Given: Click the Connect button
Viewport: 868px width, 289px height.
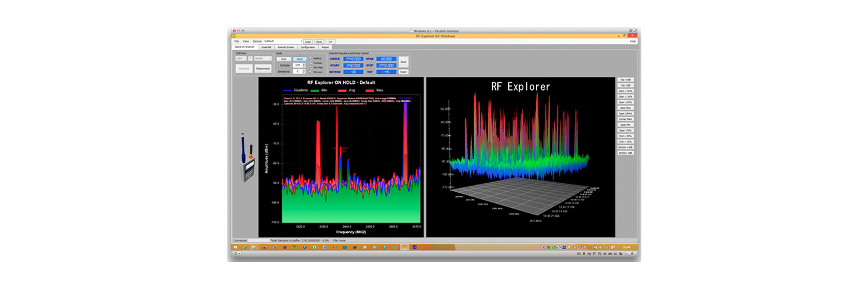Looking at the screenshot, I should click(244, 68).
